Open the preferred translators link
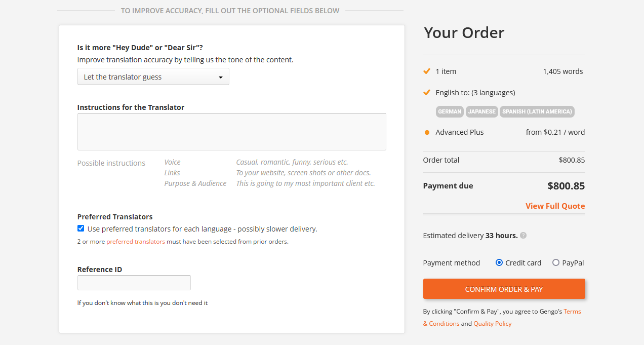The image size is (644, 345). click(136, 242)
